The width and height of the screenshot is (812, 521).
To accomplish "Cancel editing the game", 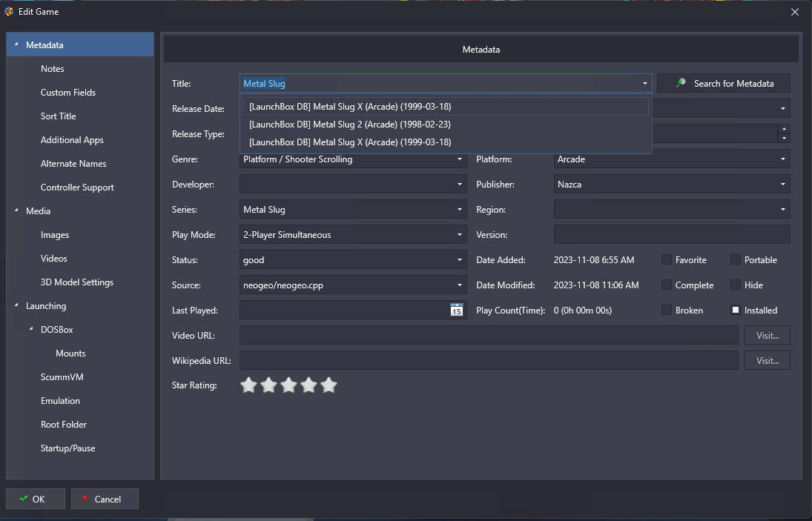I will pyautogui.click(x=105, y=499).
